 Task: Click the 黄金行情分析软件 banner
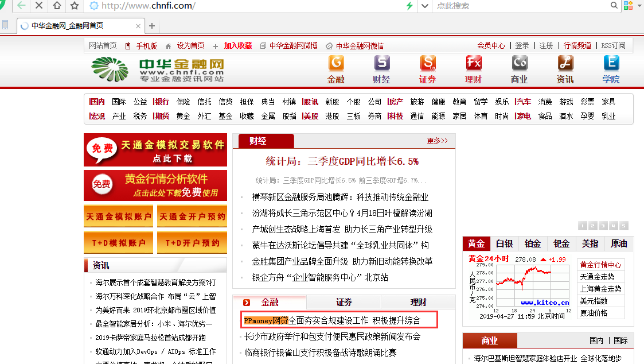click(155, 185)
